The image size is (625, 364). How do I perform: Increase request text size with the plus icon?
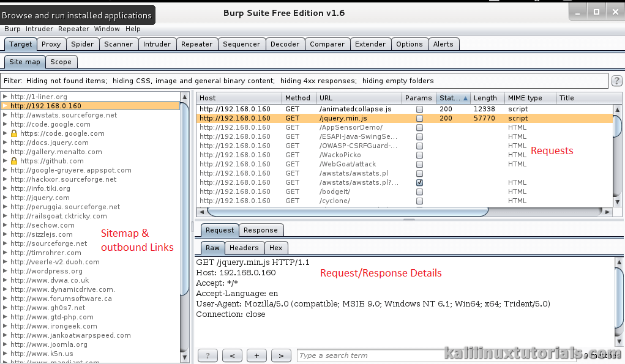coord(256,355)
